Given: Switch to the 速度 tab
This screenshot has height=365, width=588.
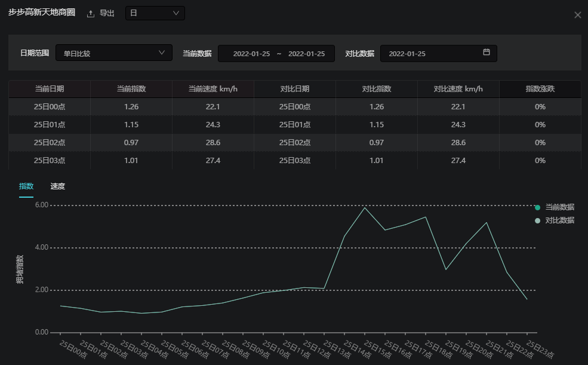Looking at the screenshot, I should pyautogui.click(x=58, y=186).
